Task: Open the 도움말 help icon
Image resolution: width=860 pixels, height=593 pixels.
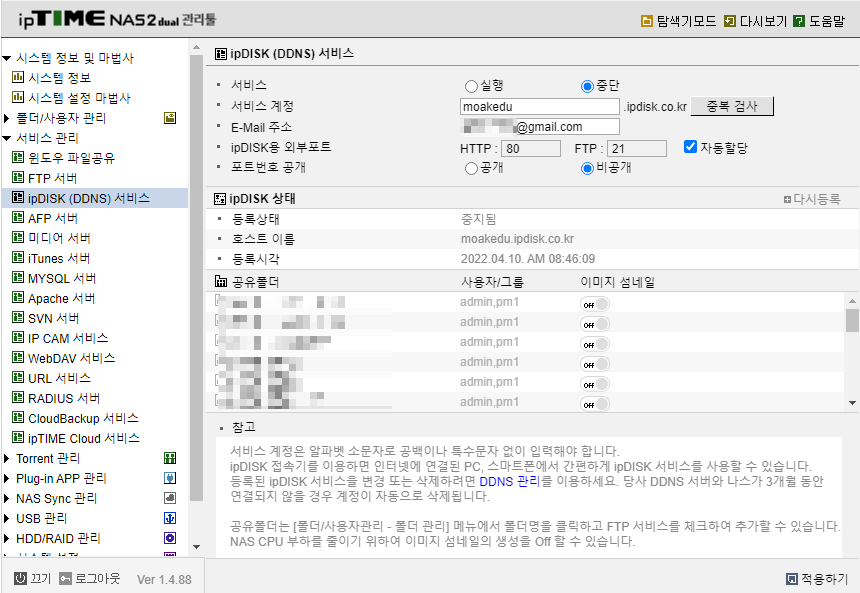Action: pyautogui.click(x=799, y=21)
